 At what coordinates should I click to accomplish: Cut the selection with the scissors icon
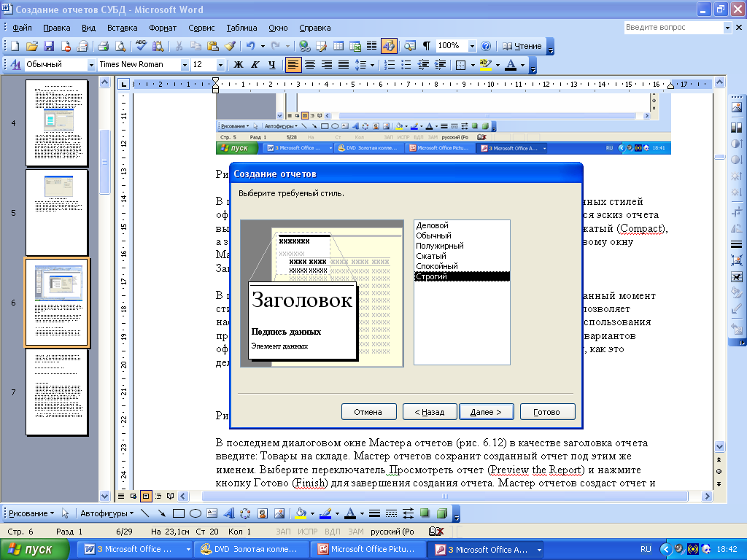click(179, 46)
